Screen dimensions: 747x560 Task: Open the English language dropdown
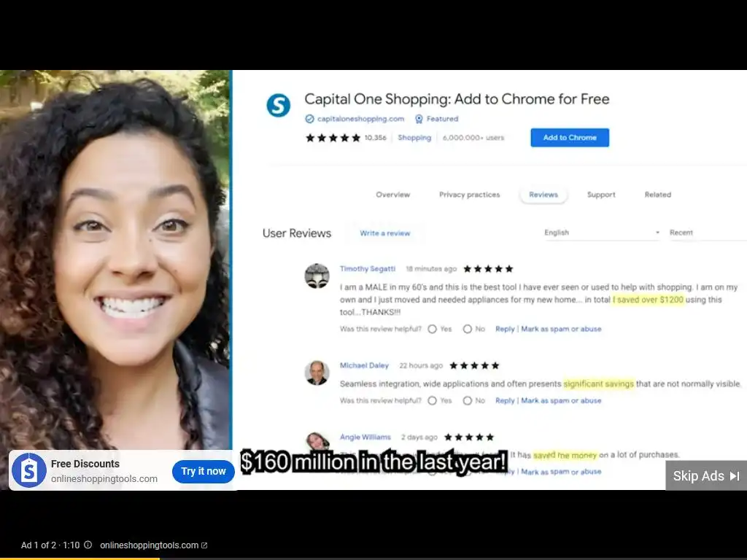pos(602,233)
